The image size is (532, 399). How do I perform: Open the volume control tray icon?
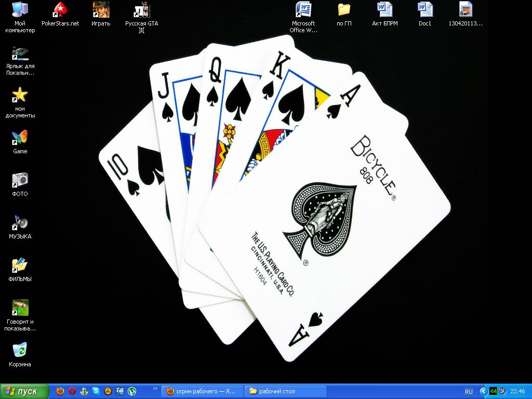click(502, 391)
